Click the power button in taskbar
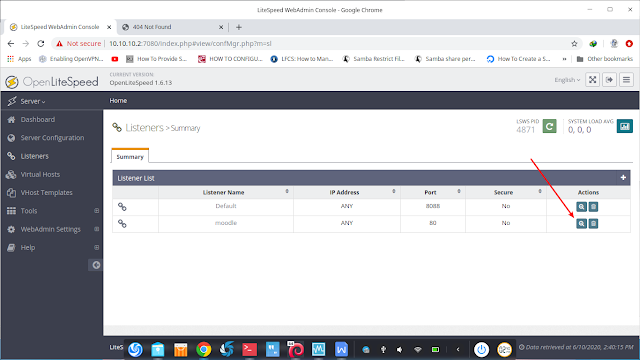Viewport: 640px width, 360px height. pos(481,349)
